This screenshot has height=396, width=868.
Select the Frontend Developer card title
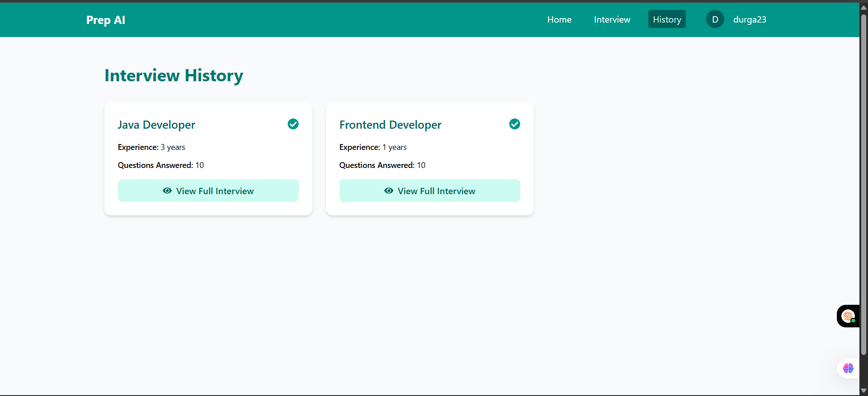click(390, 125)
